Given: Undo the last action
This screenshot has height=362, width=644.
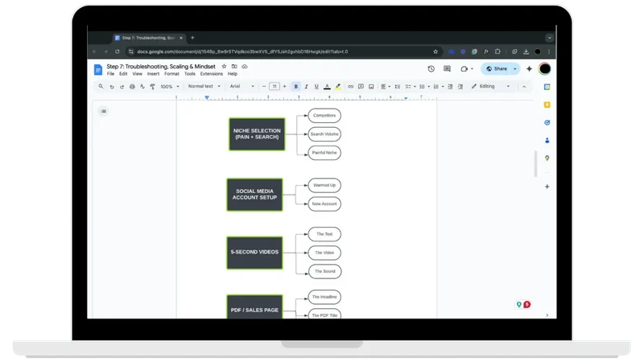Looking at the screenshot, I should pos(112,87).
